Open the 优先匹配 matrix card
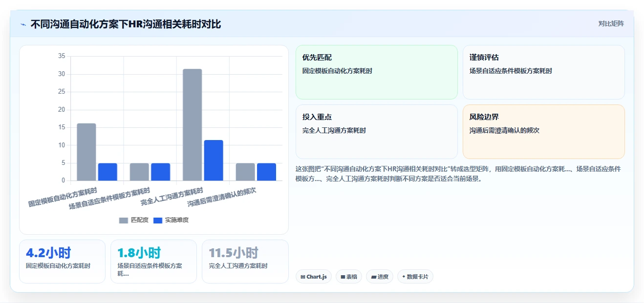Screen dimensions: 644x303 coord(377,72)
